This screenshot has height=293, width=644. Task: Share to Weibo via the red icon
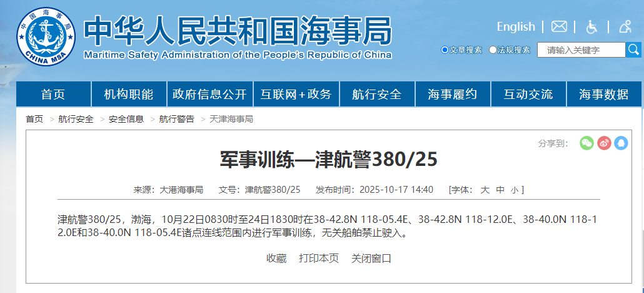[604, 143]
